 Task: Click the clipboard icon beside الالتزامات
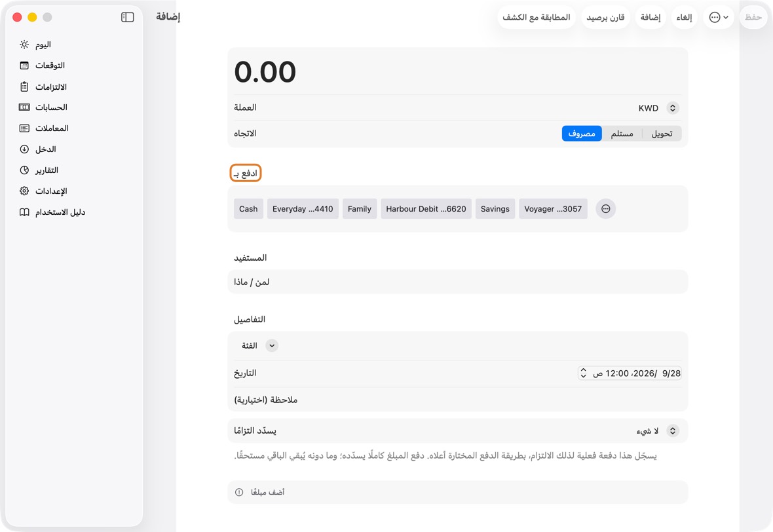pos(24,86)
